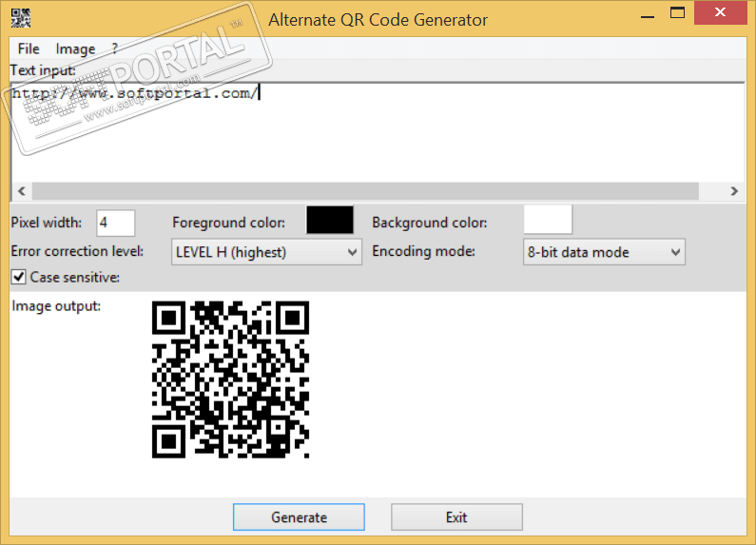Click the 'Pixel width:' label

(x=47, y=223)
